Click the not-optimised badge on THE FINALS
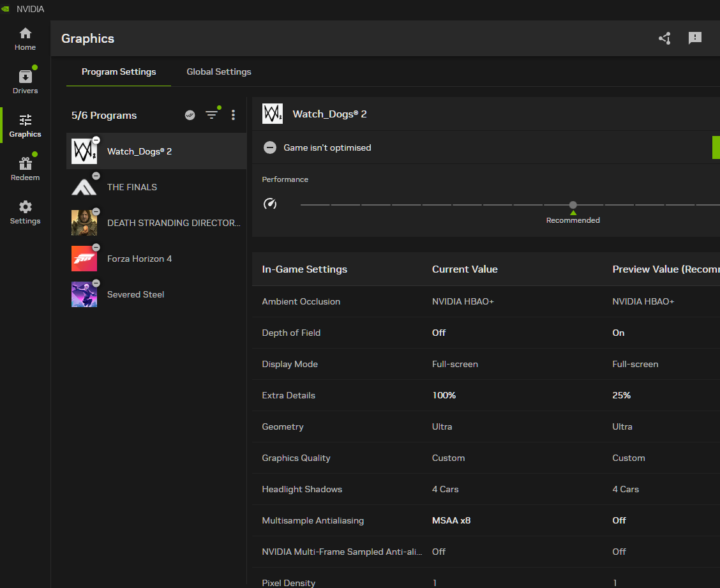720x588 pixels. 96,176
